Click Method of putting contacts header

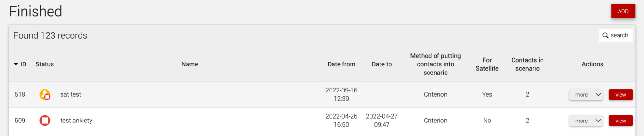tap(436, 64)
